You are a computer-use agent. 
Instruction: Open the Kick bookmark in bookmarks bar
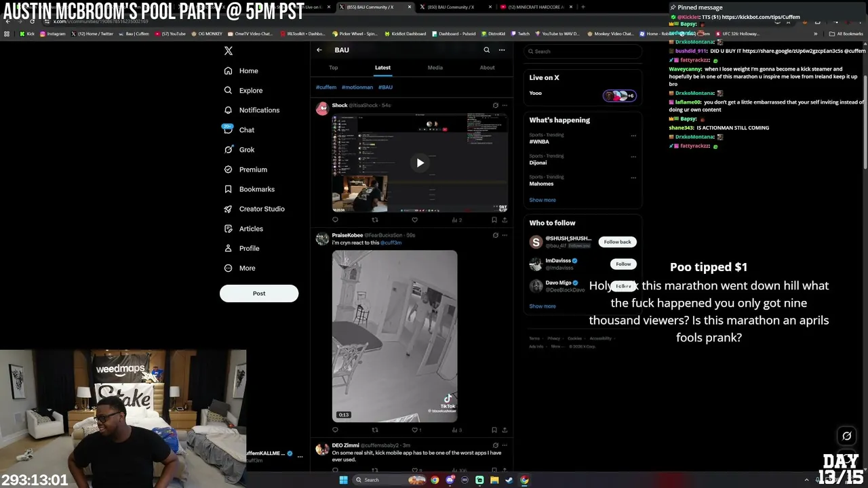28,33
